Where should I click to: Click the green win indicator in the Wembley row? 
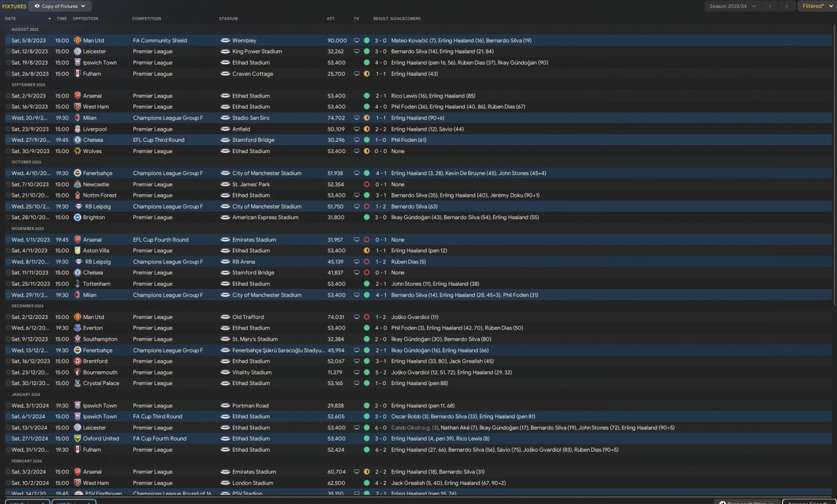(x=367, y=41)
